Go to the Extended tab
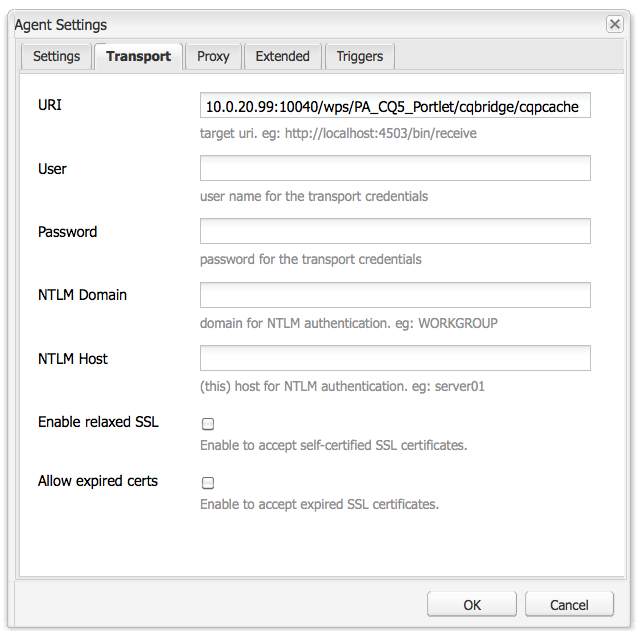Viewport: 641px width, 638px height. click(282, 56)
